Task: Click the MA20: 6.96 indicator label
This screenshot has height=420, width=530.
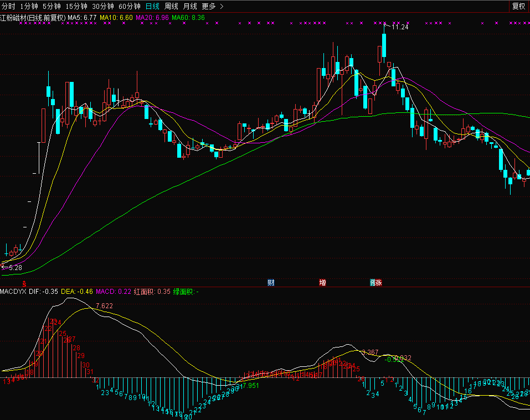Action: click(x=152, y=18)
